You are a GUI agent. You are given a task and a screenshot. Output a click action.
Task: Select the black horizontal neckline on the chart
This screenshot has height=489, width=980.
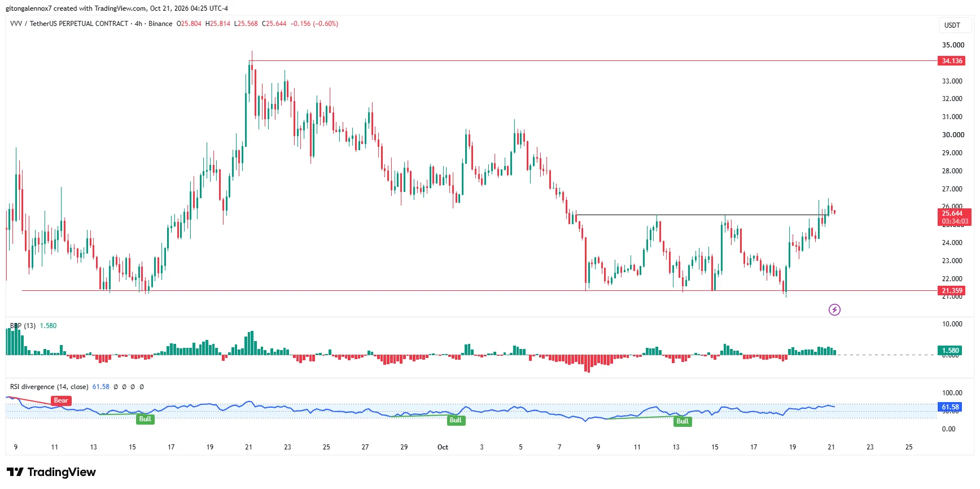click(x=702, y=215)
